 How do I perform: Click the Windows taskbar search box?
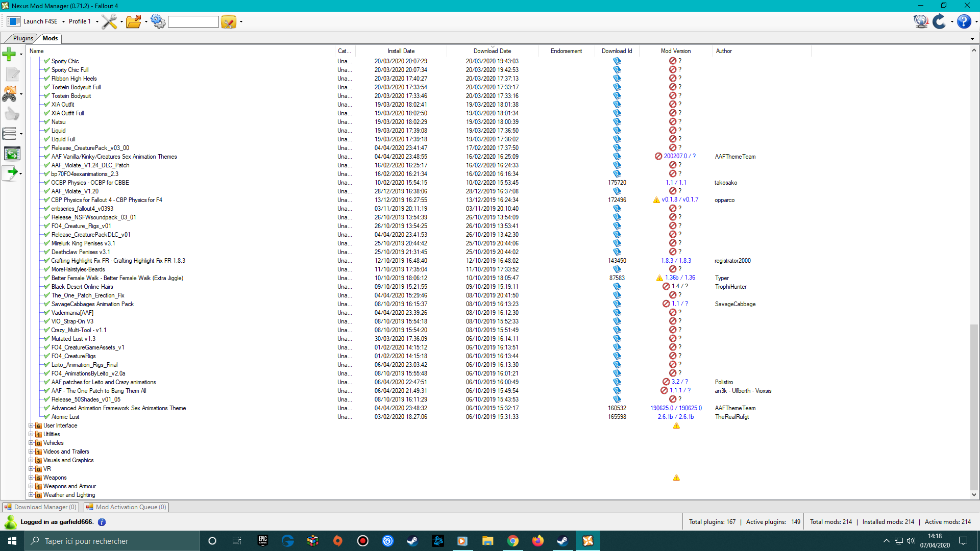112,541
